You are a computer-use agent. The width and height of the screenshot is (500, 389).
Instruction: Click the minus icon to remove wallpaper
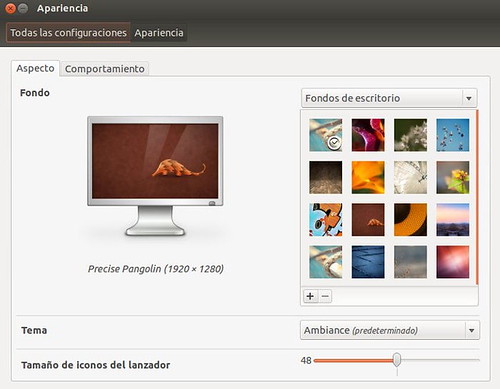(325, 296)
